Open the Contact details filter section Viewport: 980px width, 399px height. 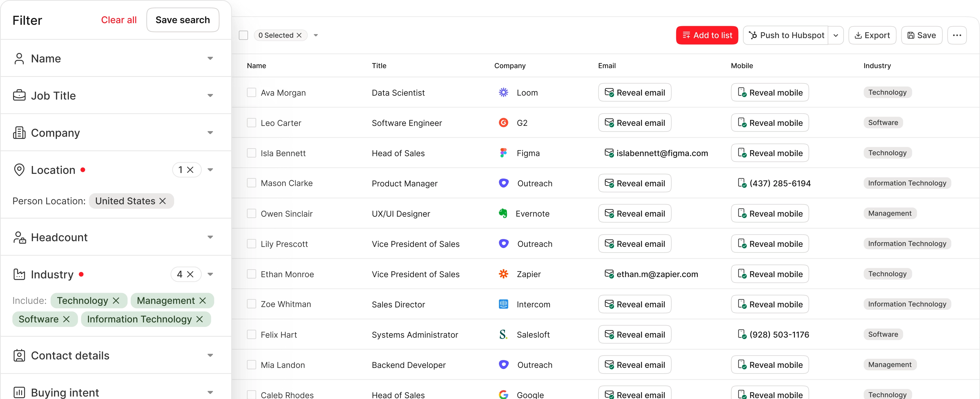point(210,355)
